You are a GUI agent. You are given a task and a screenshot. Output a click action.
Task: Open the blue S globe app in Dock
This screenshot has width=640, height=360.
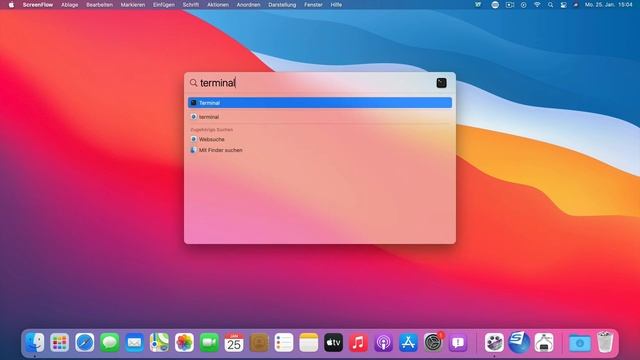tap(519, 342)
